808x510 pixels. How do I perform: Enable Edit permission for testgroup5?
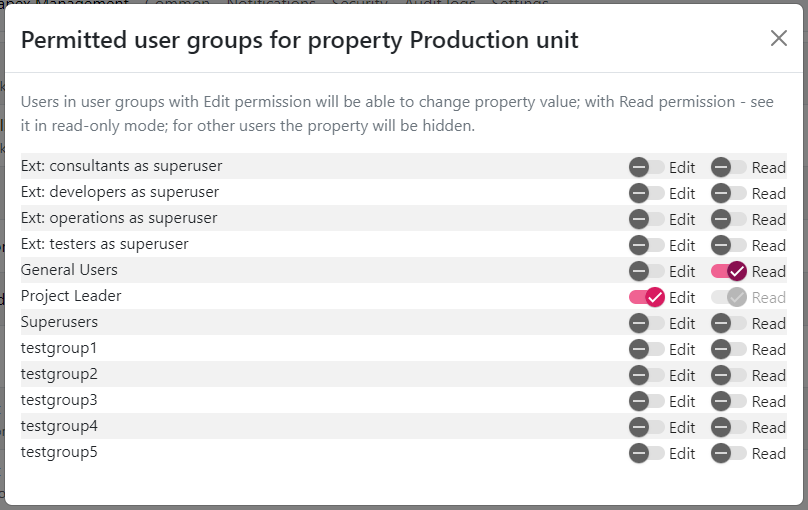pos(646,453)
